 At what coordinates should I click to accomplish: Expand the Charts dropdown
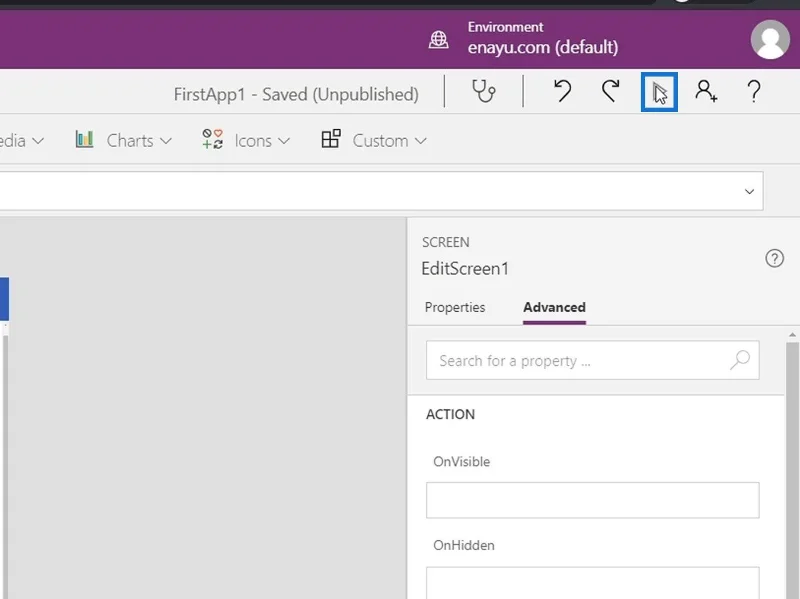coord(165,141)
